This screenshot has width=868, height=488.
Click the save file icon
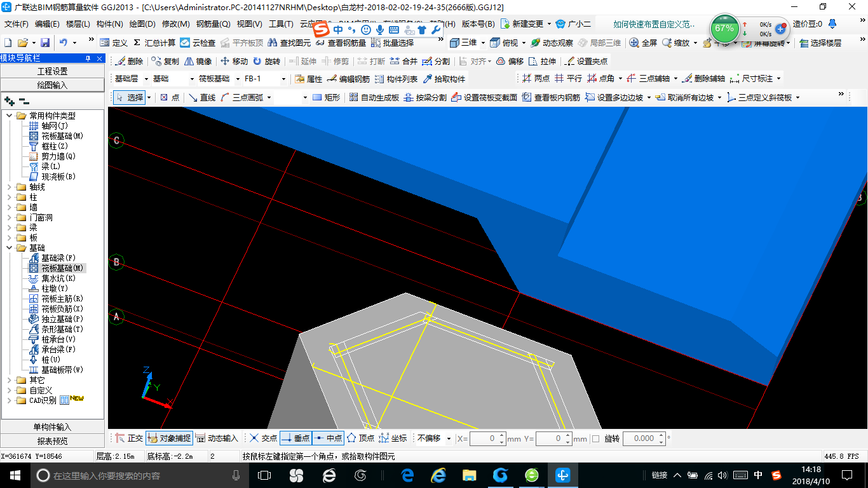[45, 43]
